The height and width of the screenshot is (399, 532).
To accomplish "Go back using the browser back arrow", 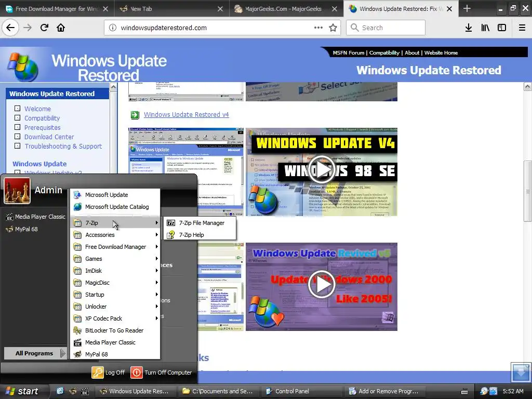I will pos(10,28).
